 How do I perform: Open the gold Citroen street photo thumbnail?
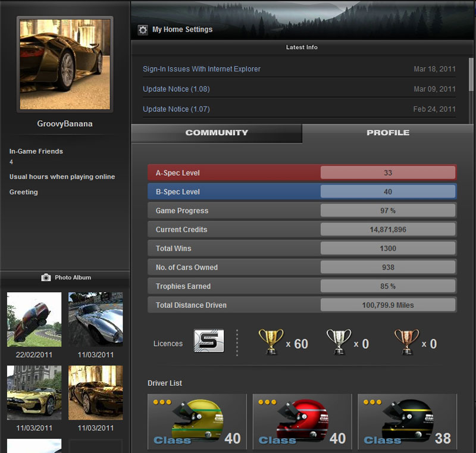[x=35, y=392]
